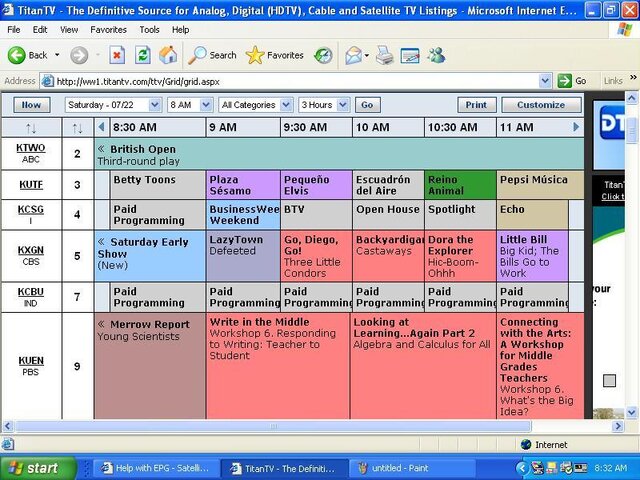
Task: Go to home page via house icon
Action: point(168,55)
